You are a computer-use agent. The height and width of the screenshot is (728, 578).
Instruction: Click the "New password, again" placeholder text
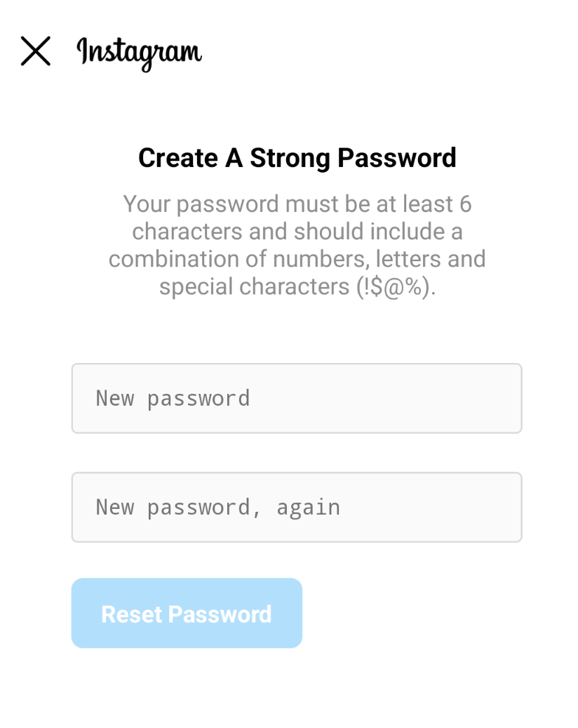point(217,507)
